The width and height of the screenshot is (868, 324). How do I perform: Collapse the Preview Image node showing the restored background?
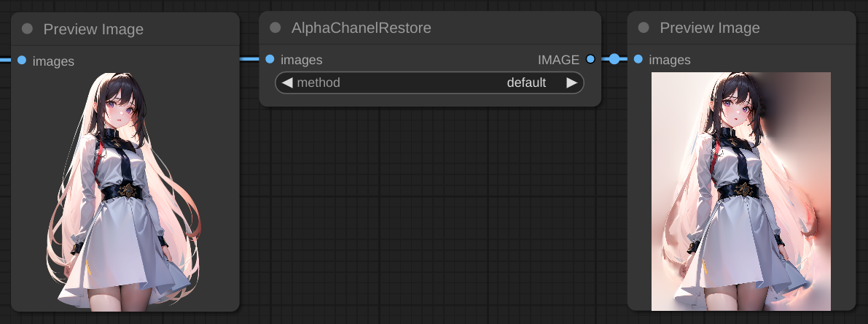tap(644, 28)
